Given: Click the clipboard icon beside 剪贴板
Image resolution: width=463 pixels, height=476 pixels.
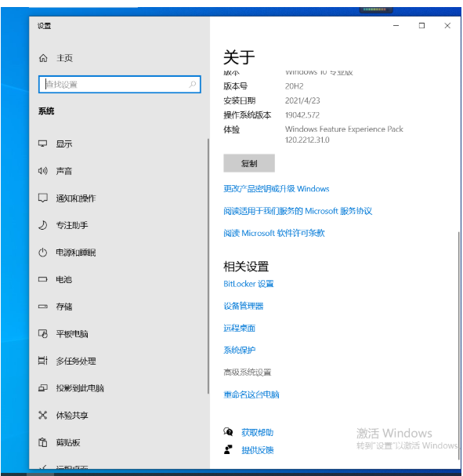Looking at the screenshot, I should tap(43, 442).
